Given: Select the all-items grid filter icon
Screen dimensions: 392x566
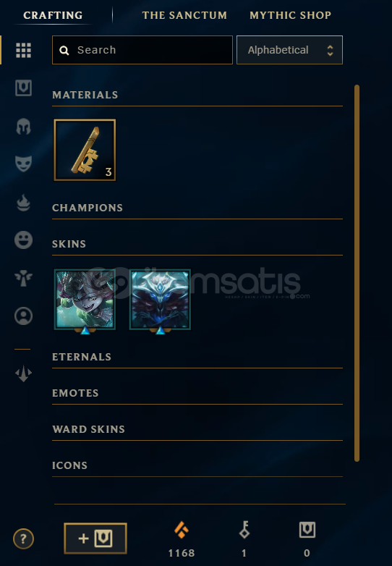Looking at the screenshot, I should tap(23, 50).
